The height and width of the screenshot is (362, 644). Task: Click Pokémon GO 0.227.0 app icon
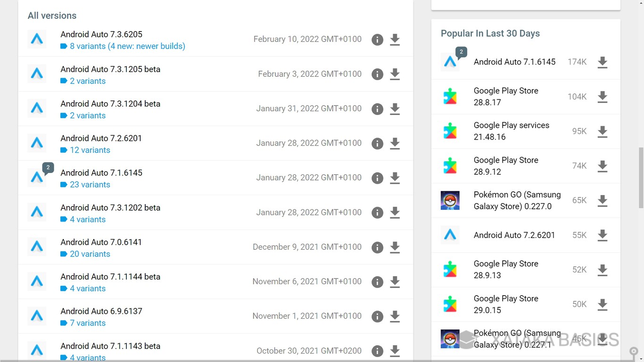pyautogui.click(x=450, y=200)
